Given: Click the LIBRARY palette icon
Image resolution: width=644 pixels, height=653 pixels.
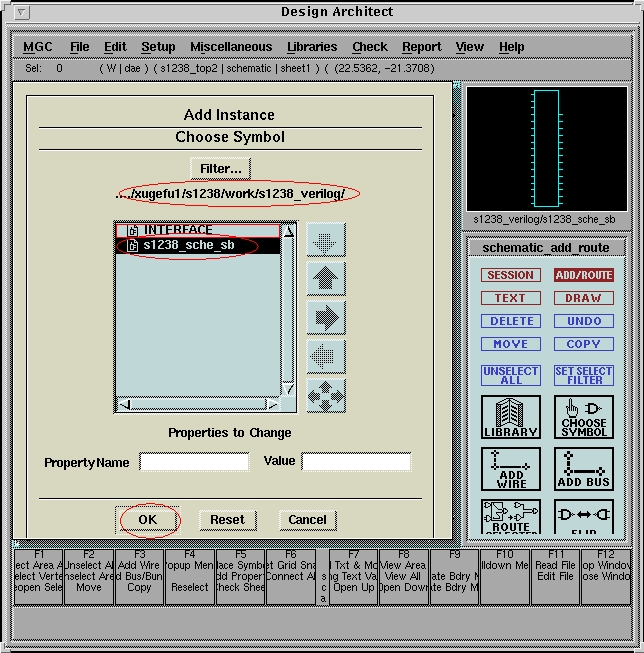Looking at the screenshot, I should click(x=511, y=417).
